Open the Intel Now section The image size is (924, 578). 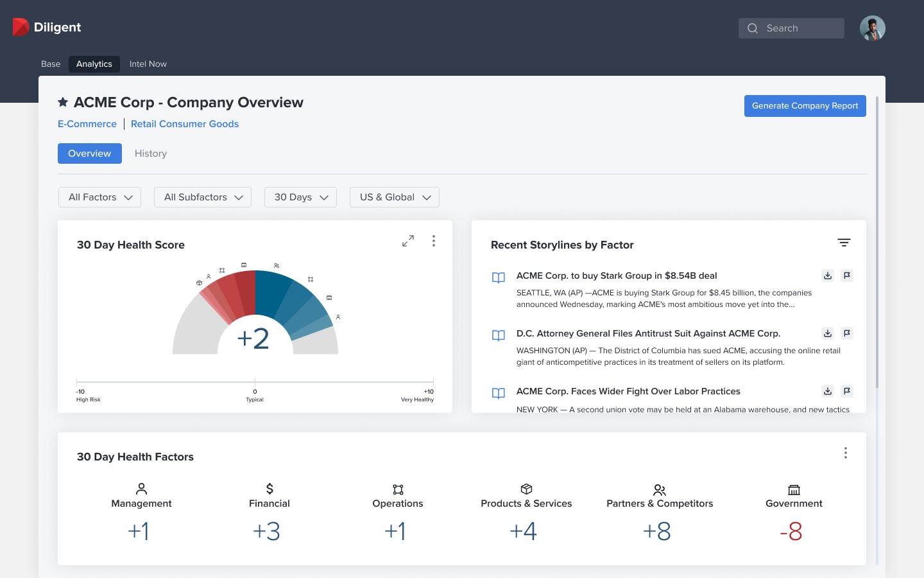click(x=148, y=64)
